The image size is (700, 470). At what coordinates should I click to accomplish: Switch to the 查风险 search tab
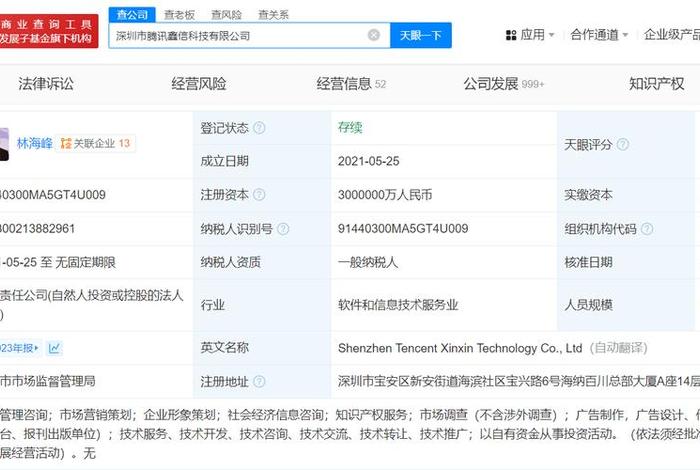(x=226, y=15)
